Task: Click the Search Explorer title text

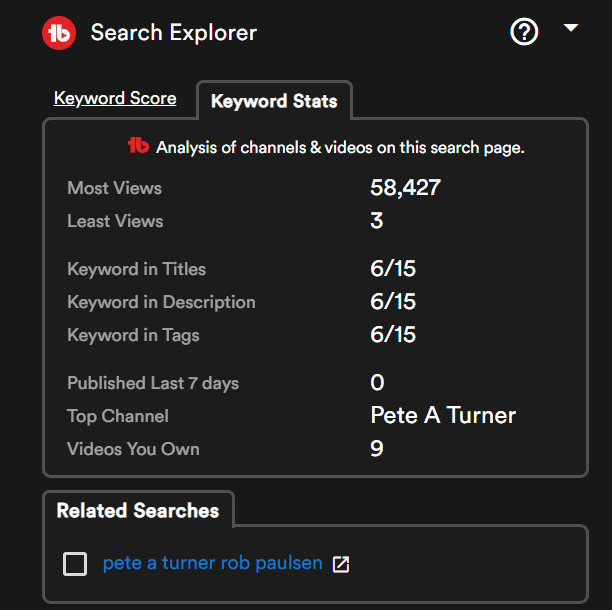Action: [x=174, y=33]
